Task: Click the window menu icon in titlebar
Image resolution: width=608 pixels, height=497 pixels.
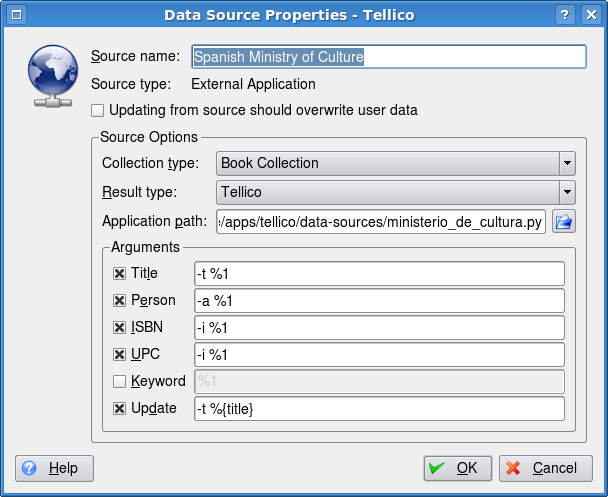Action: (x=17, y=15)
